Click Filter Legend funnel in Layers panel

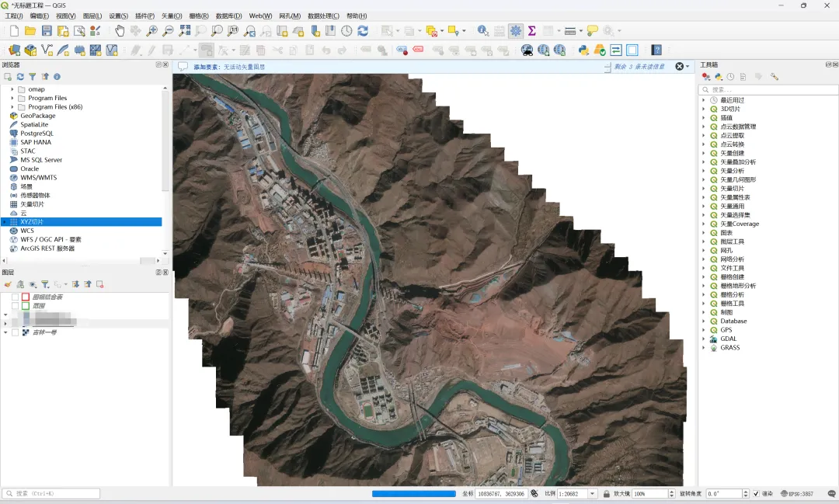click(46, 285)
